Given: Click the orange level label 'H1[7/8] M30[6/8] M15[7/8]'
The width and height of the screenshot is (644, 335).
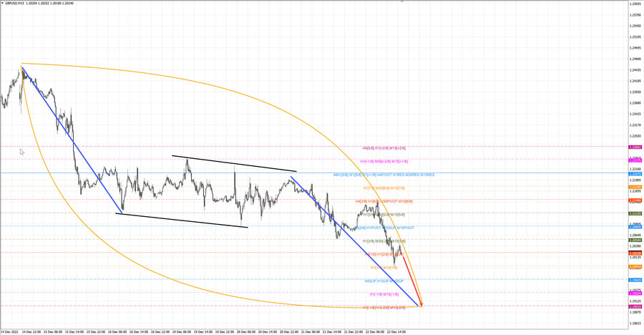Looking at the screenshot, I should coord(384,188).
